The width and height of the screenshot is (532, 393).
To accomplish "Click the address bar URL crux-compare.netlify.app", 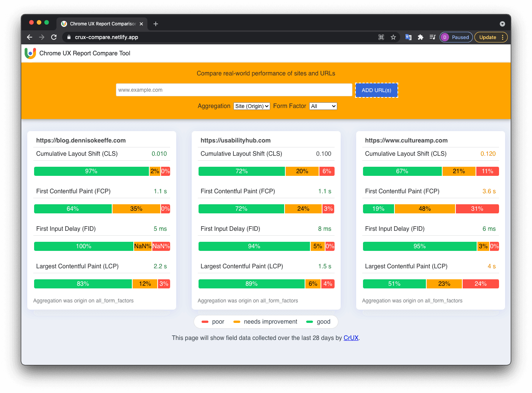I will 106,37.
